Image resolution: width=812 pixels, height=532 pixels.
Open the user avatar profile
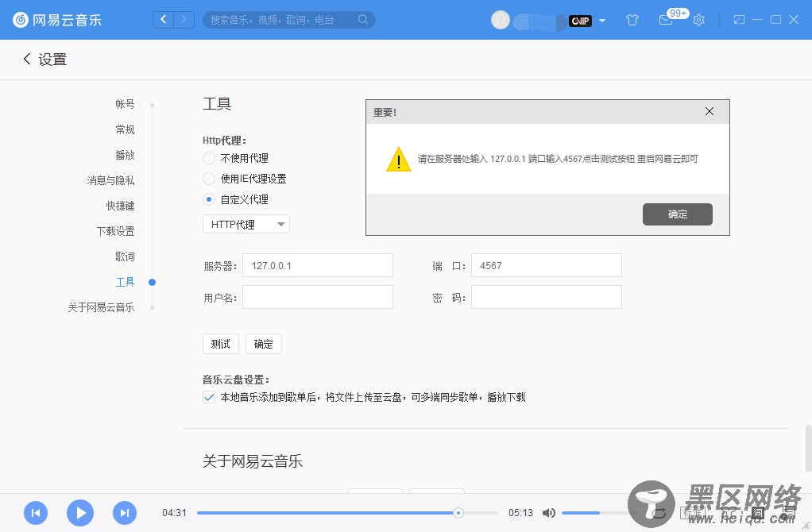pos(501,20)
